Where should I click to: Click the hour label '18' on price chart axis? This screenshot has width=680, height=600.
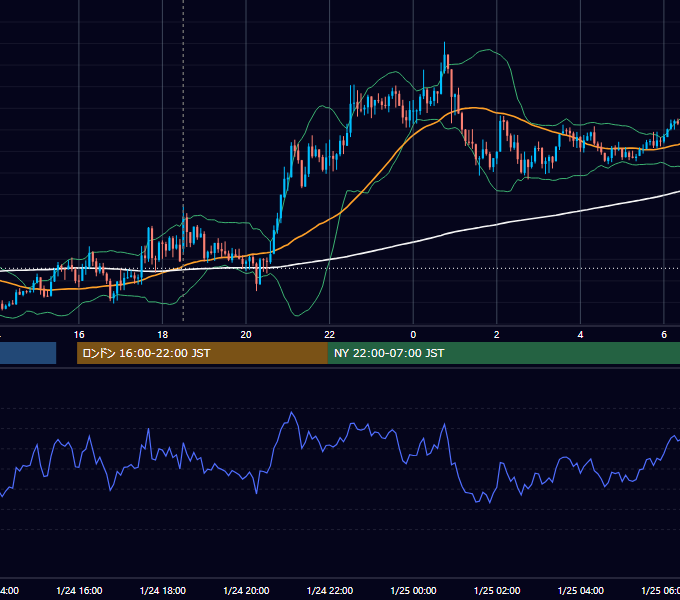click(163, 335)
